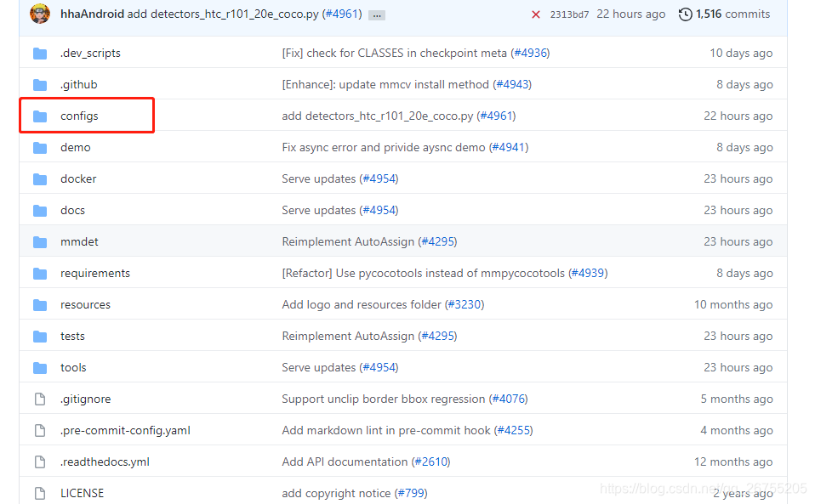The image size is (815, 504).
Task: Click the .gitignore file icon
Action: [x=39, y=399]
